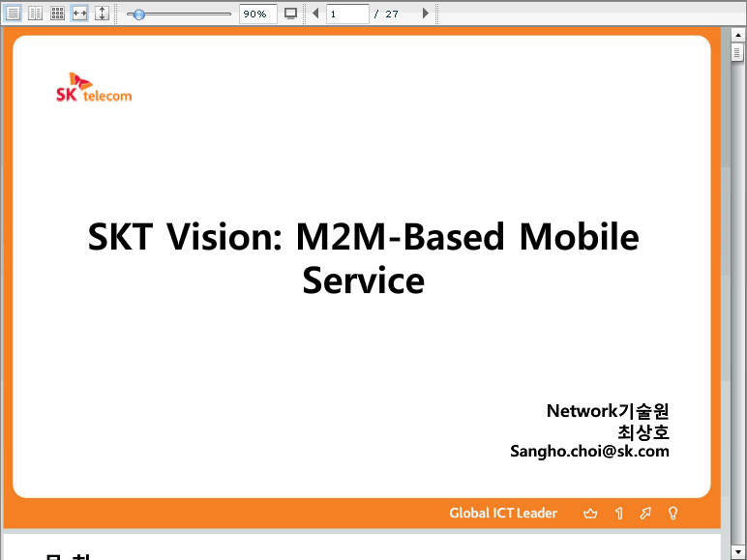This screenshot has height=560, width=747.
Task: Open thumbnail grid view
Action: pos(58,14)
